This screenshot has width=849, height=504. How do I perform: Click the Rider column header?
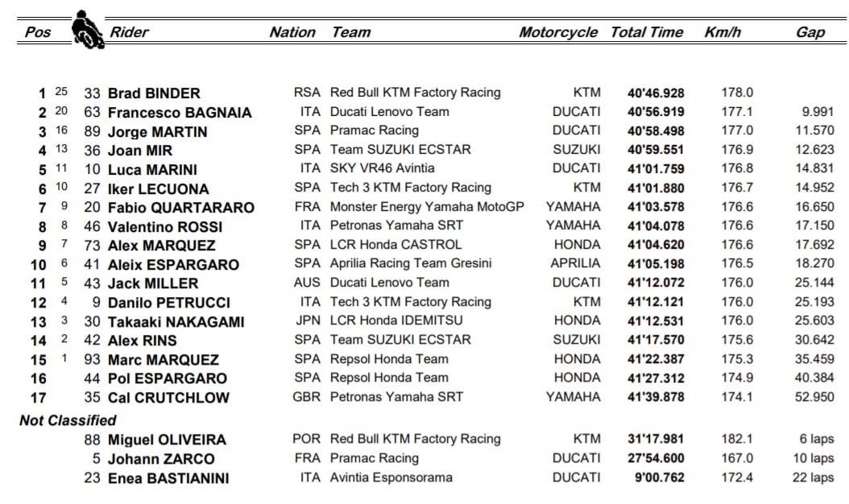click(x=129, y=33)
